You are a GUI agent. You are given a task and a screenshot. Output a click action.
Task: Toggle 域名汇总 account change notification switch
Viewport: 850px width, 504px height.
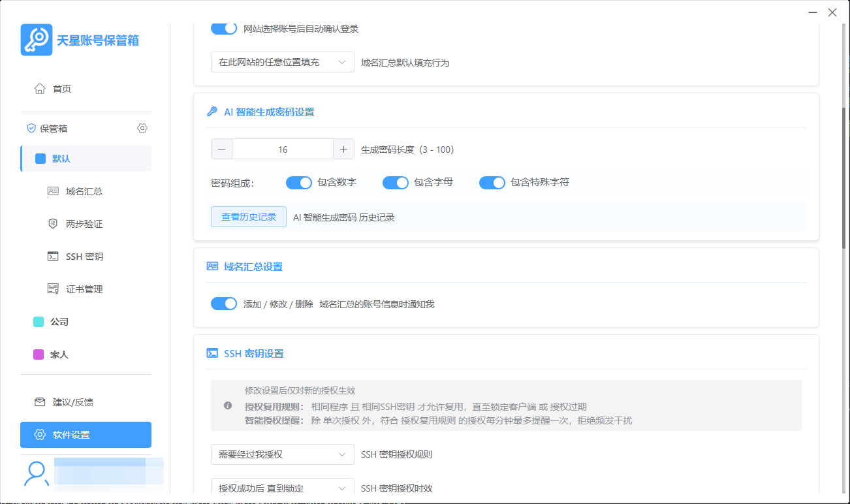click(x=224, y=304)
